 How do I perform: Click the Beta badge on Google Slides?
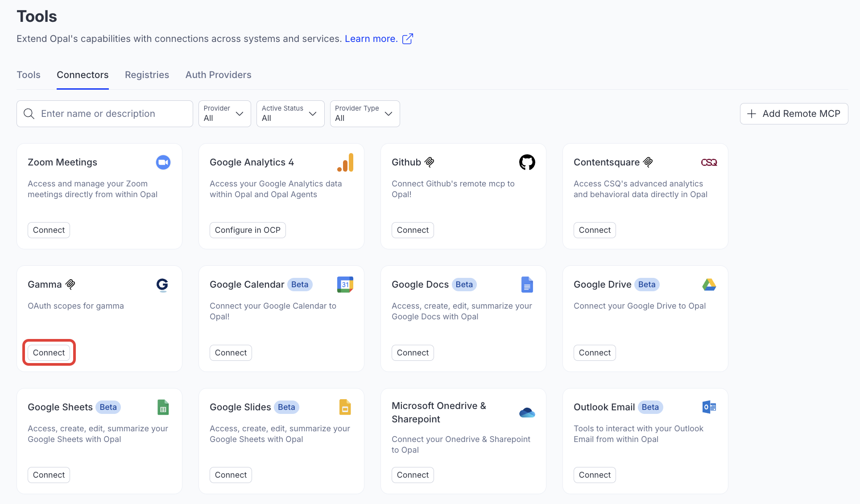click(286, 407)
